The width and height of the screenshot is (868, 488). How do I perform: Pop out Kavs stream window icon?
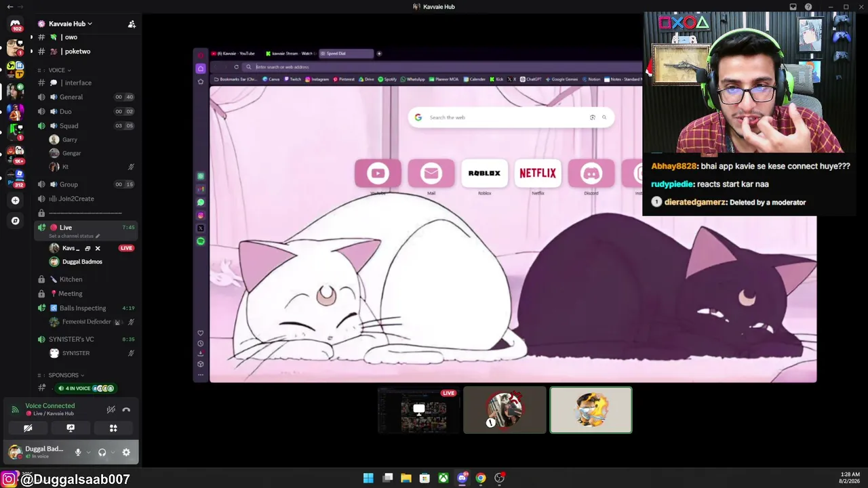pos(87,248)
